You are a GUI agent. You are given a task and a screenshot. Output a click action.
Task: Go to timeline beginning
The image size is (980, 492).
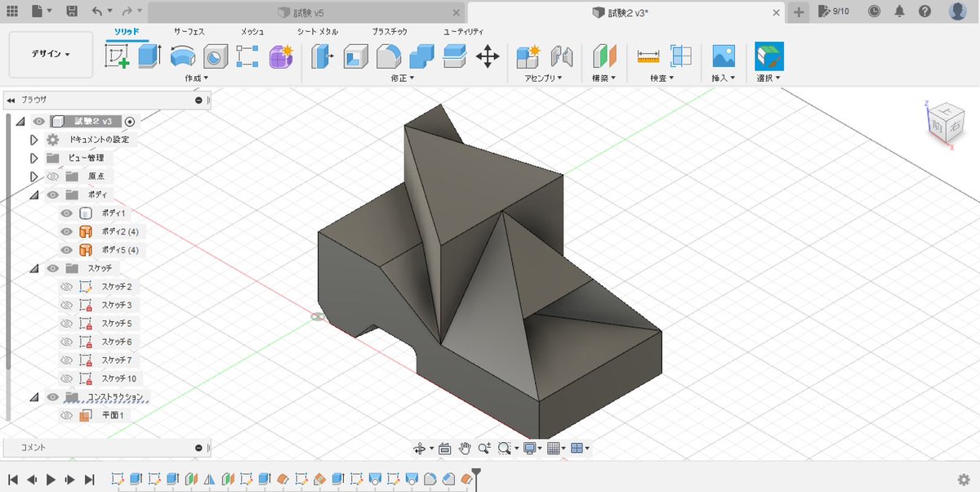13,480
